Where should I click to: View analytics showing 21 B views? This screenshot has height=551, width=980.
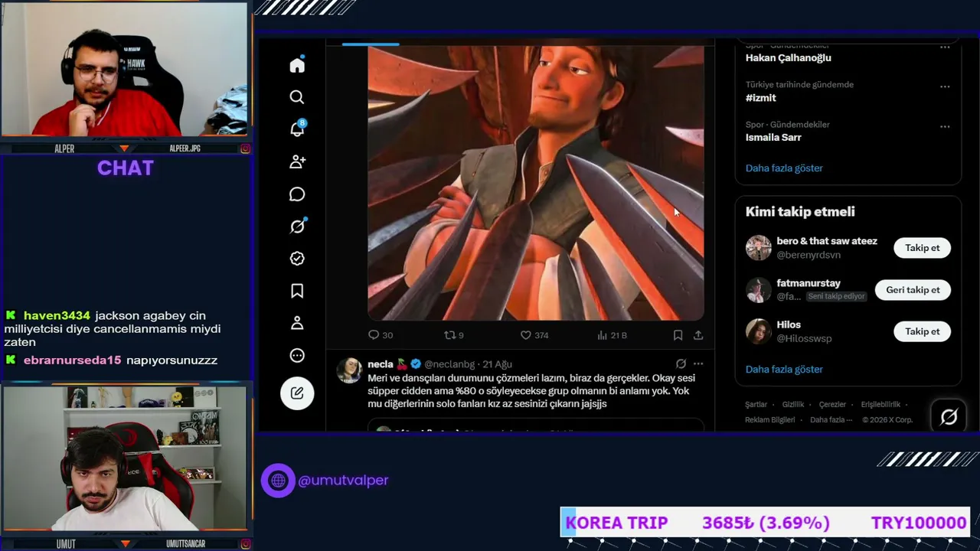(x=612, y=335)
